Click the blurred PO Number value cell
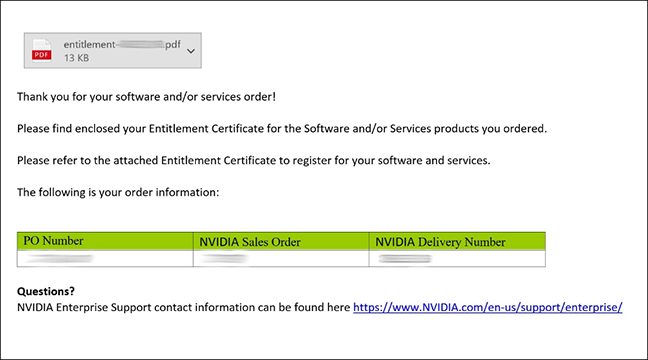This screenshot has height=360, width=648. (105, 259)
